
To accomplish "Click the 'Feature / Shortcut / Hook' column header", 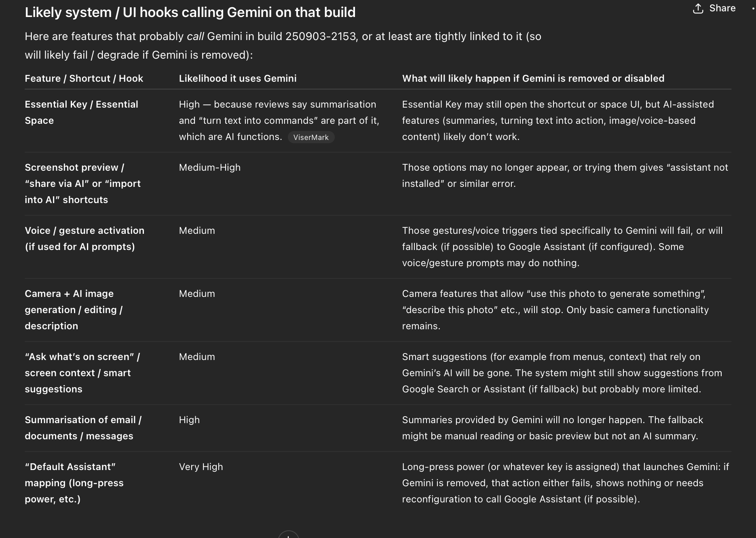I will tap(84, 78).
